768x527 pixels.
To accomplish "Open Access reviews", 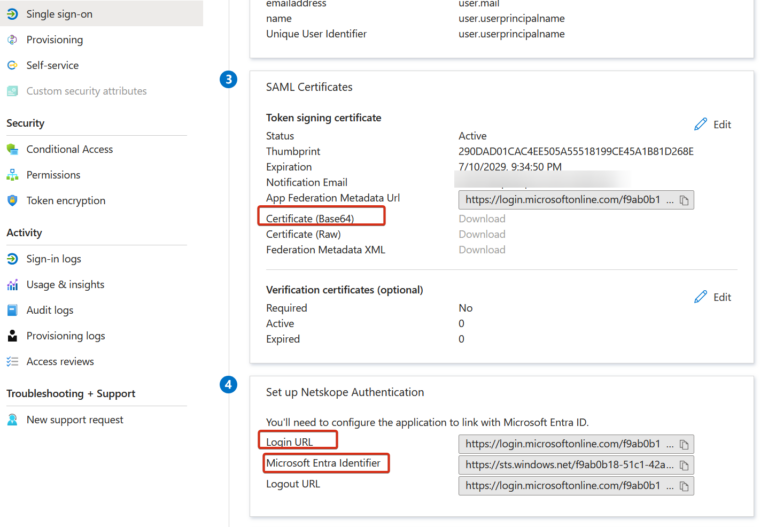I will (x=60, y=362).
